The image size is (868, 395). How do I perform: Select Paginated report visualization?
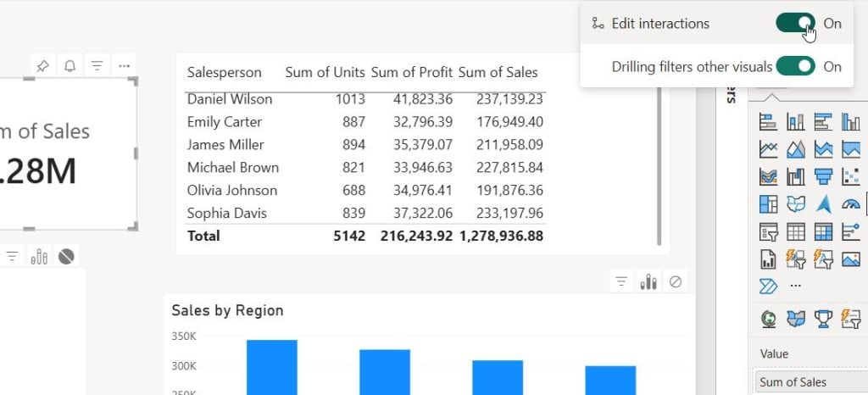768,259
